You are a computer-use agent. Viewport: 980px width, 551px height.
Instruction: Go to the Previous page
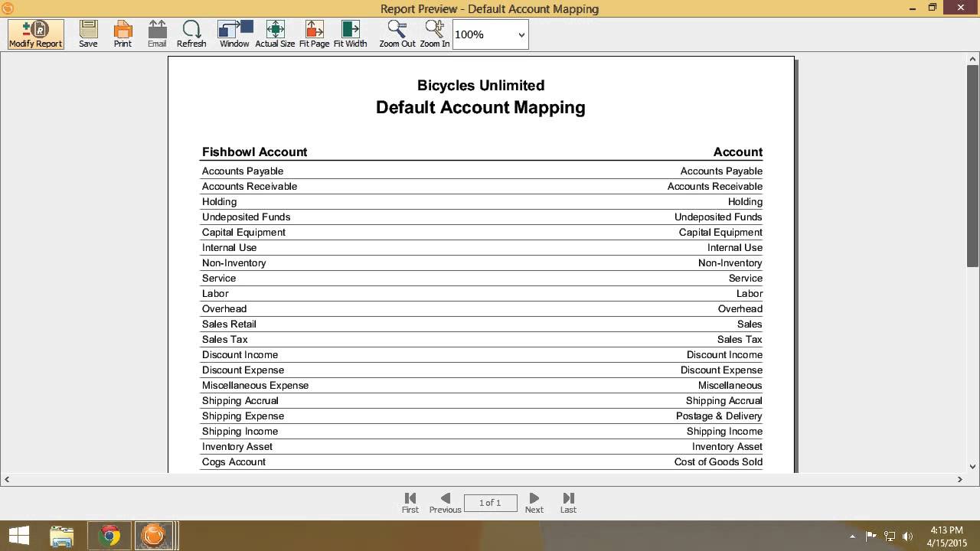[445, 503]
